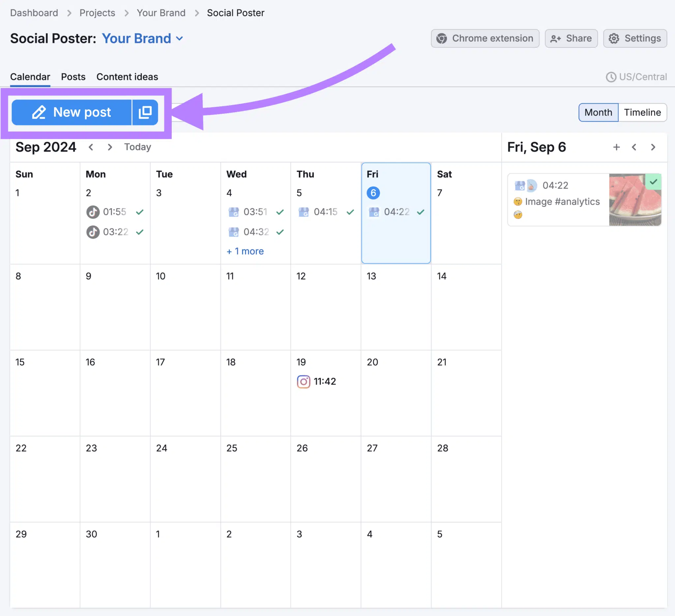
Task: Select calendar day 8
Action: coord(18,276)
